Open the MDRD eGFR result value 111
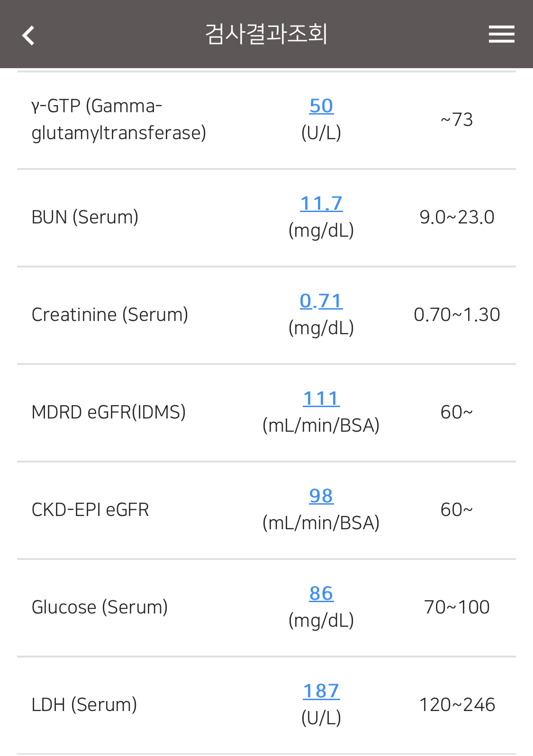The height and width of the screenshot is (756, 533). click(x=321, y=398)
